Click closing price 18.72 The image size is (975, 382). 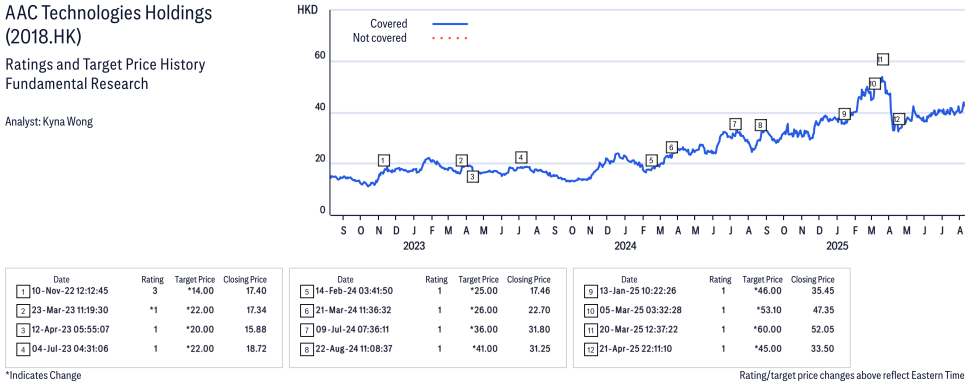(256, 348)
